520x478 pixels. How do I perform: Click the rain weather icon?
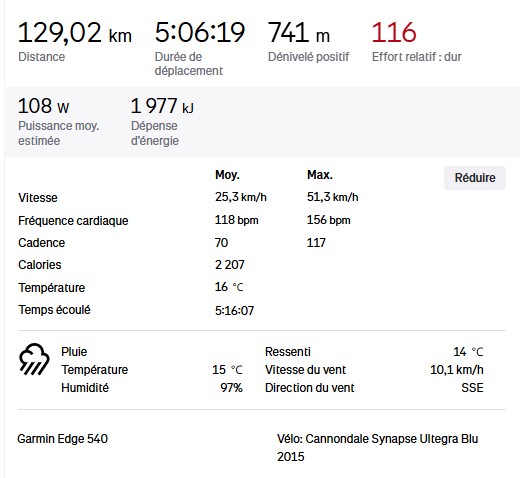point(34,359)
